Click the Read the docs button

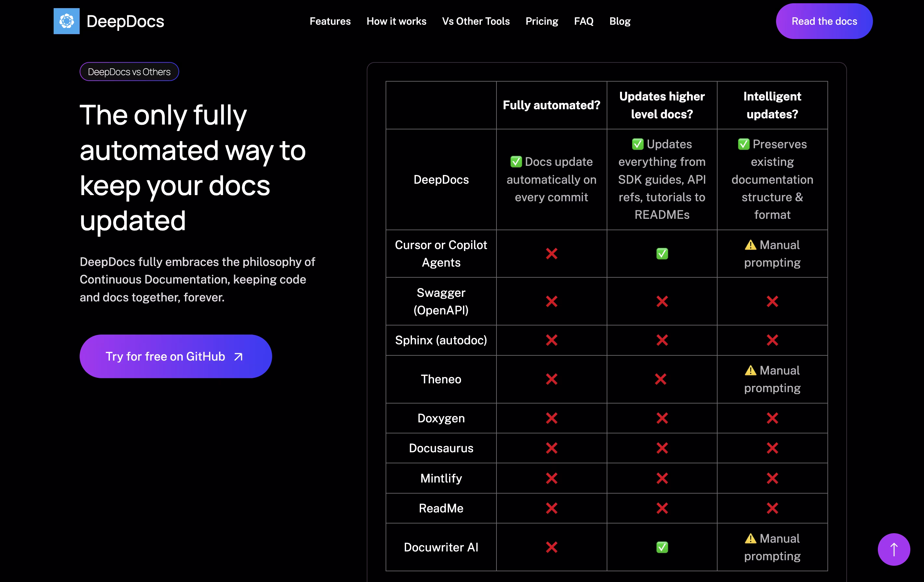[824, 21]
